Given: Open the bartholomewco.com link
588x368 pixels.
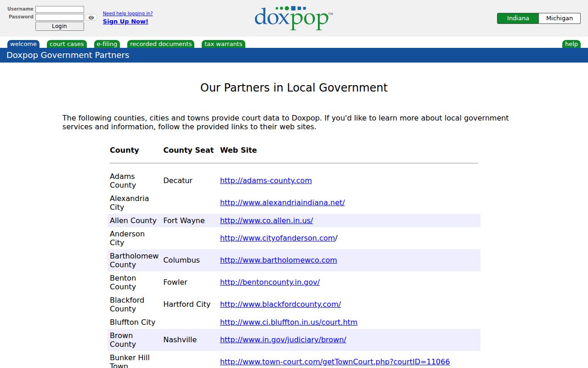Looking at the screenshot, I should click(x=278, y=260).
